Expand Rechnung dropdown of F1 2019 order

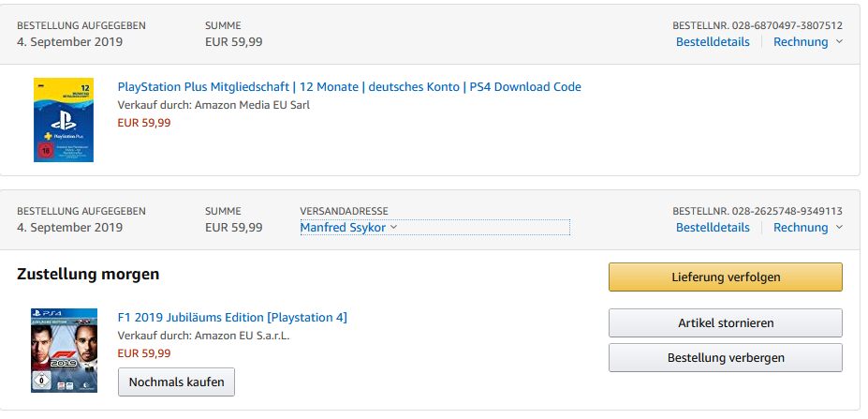coord(807,228)
